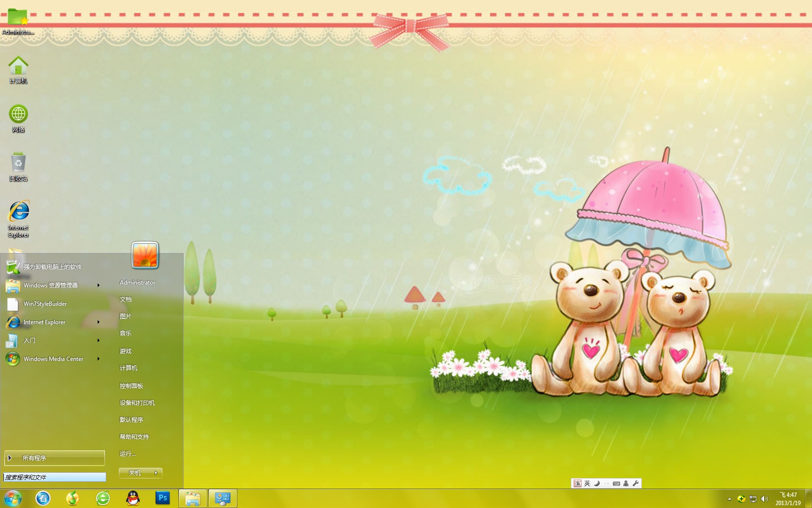Click the 搜索程序和文件 search box

pyautogui.click(x=55, y=477)
